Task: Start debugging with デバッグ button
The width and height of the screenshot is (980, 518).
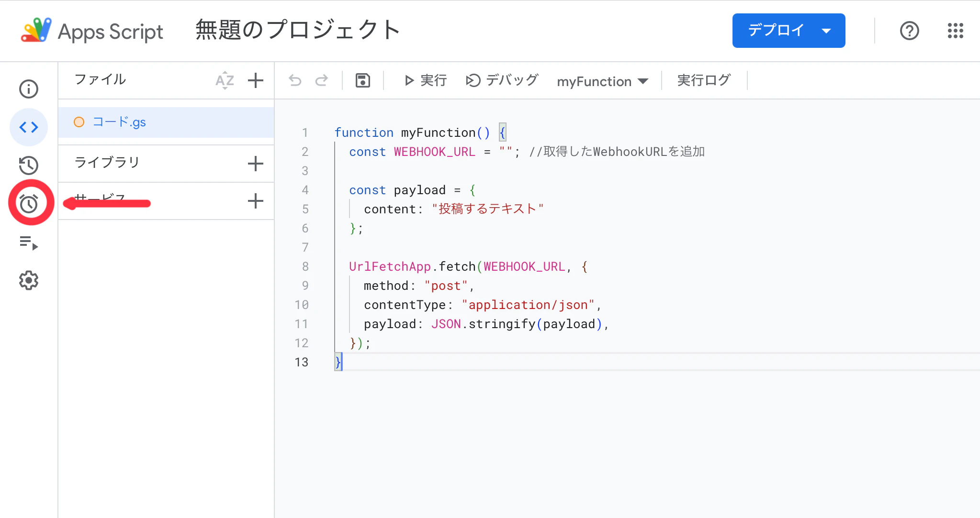Action: (502, 80)
